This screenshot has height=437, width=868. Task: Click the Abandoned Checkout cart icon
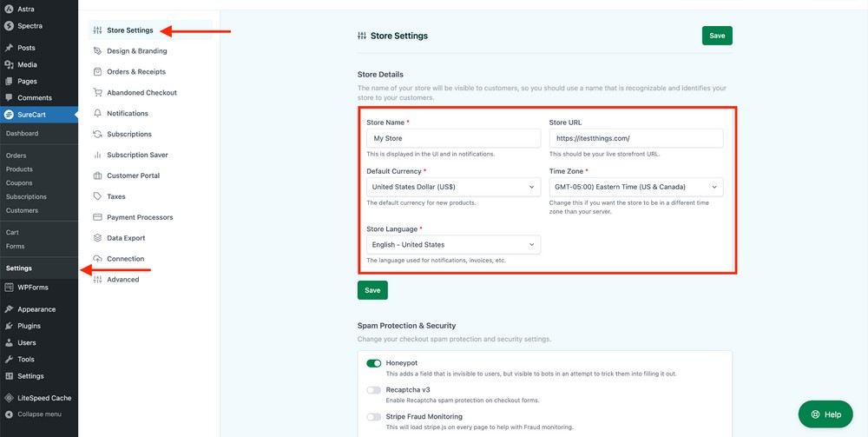[x=97, y=92]
